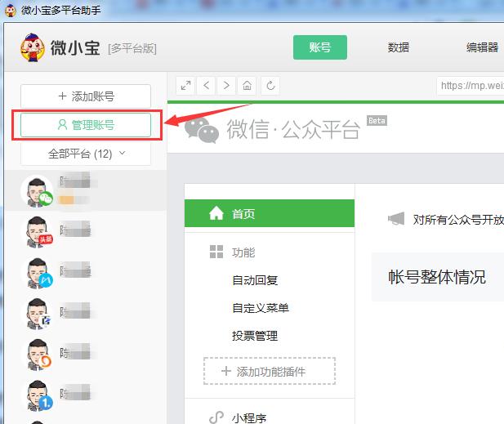Screen dimensions: 504x424
Task: Click the URL address field
Action: coord(471,86)
